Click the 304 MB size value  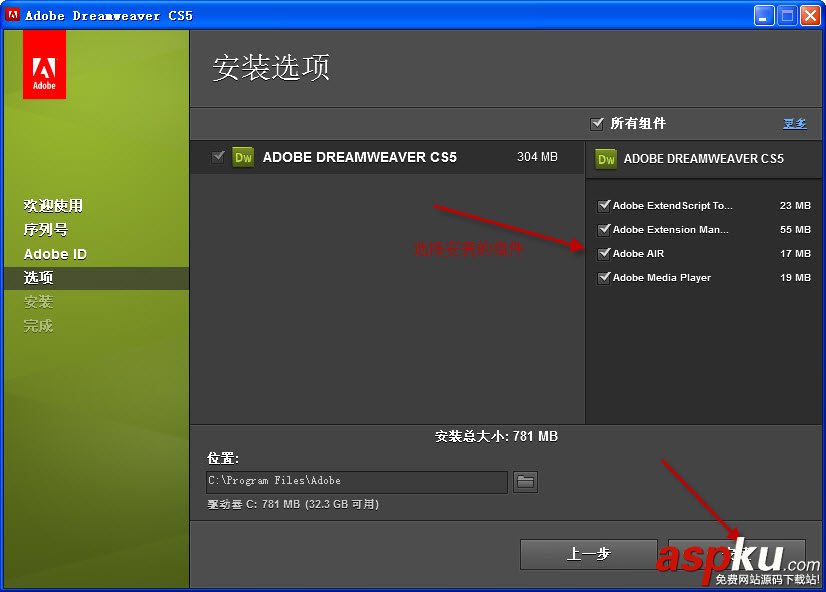(537, 157)
